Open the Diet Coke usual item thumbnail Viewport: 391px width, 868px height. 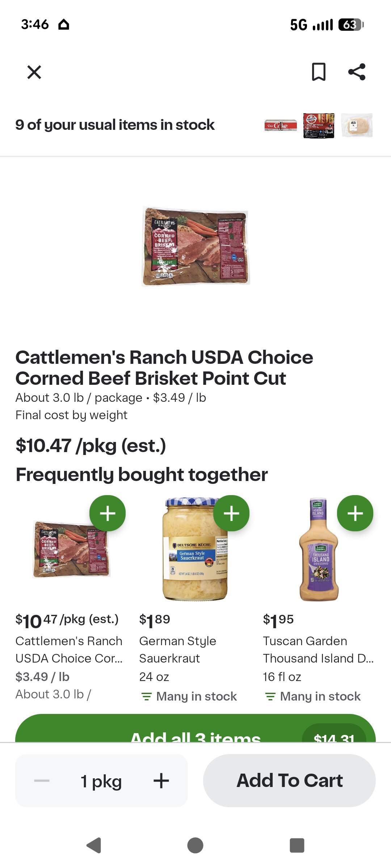(281, 125)
